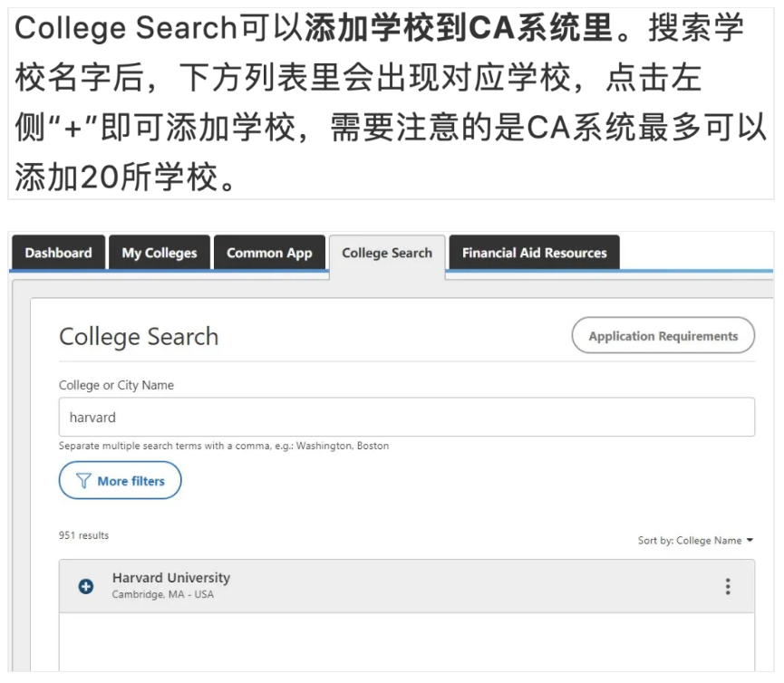Image resolution: width=784 pixels, height=683 pixels.
Task: Click the 951 results count text
Action: pyautogui.click(x=83, y=535)
